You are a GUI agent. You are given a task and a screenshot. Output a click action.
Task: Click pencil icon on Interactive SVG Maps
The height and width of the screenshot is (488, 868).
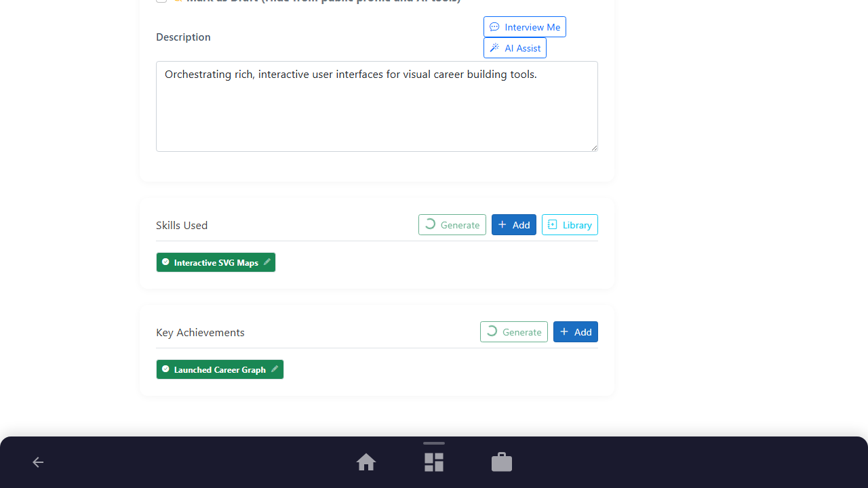click(x=267, y=262)
